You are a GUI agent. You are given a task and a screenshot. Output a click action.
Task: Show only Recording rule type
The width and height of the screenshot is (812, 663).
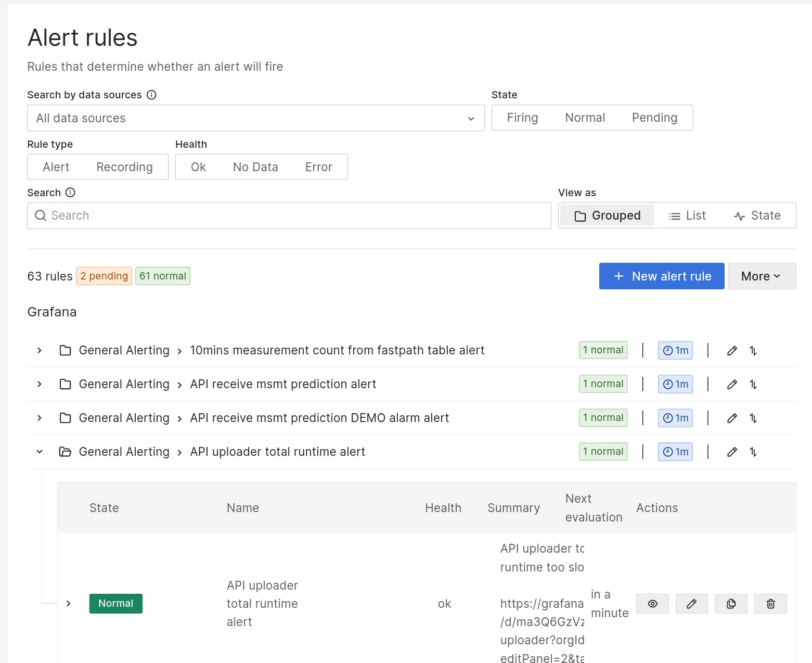pyautogui.click(x=124, y=167)
